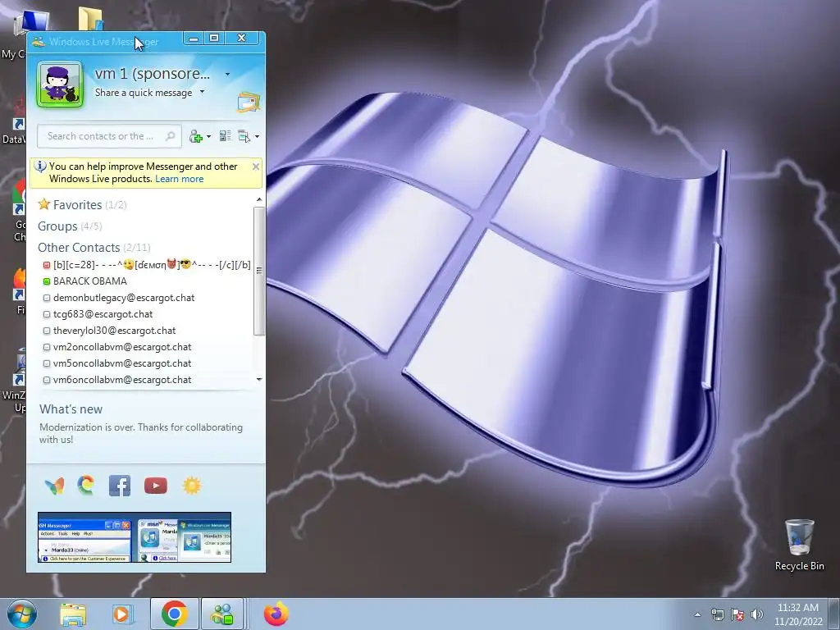This screenshot has height=630, width=840.
Task: Expand the Groups category
Action: point(70,226)
